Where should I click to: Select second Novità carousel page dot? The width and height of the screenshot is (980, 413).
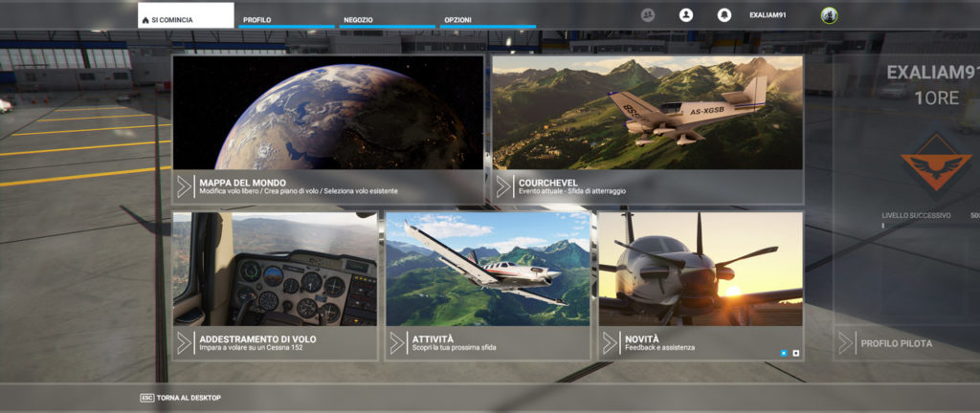(x=795, y=353)
